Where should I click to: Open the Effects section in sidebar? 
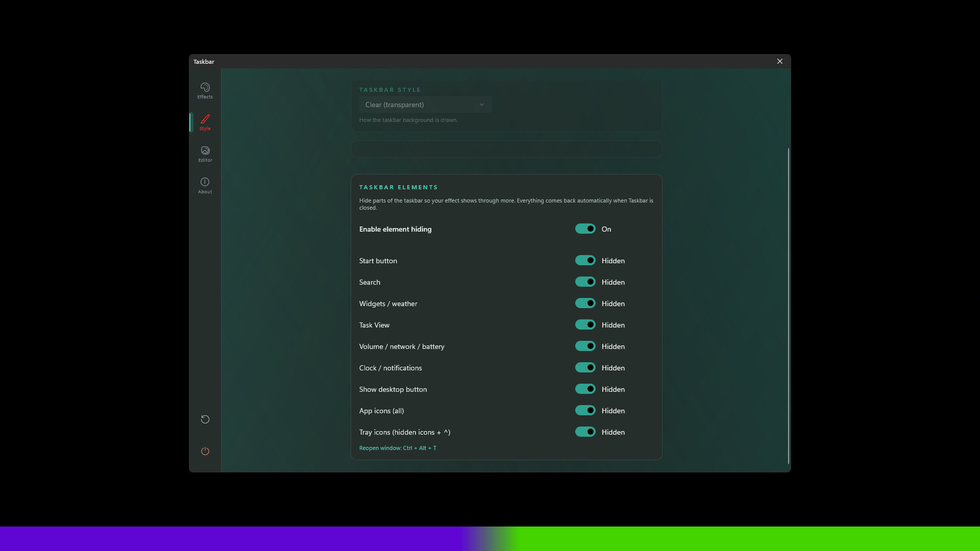(205, 91)
